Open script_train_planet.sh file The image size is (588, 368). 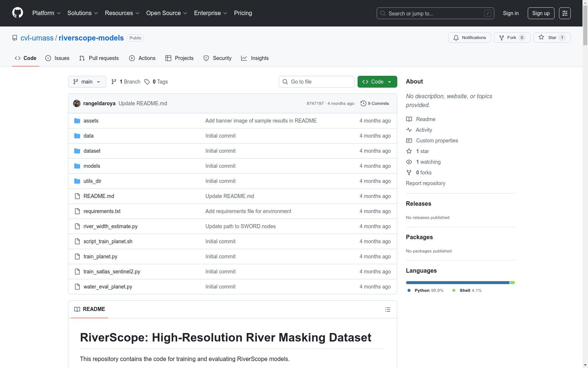click(108, 241)
